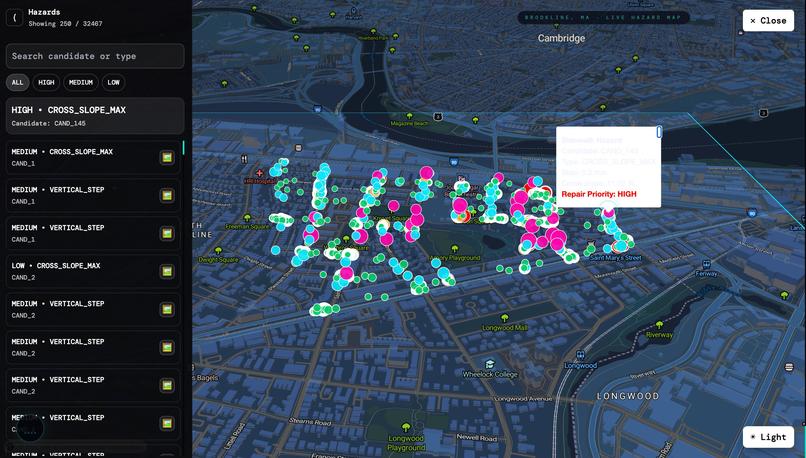Click the hazard popup scrollbar handle
Viewport: 806px width, 458px height.
659,132
